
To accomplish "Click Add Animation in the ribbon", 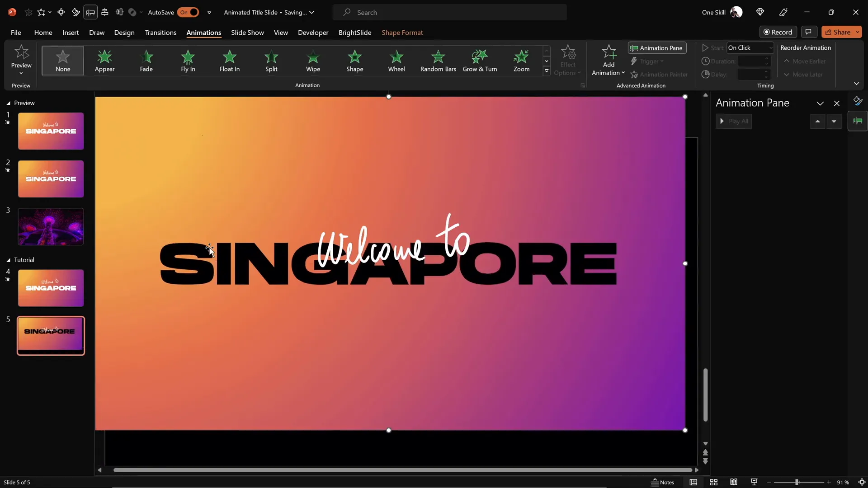I will tap(608, 61).
